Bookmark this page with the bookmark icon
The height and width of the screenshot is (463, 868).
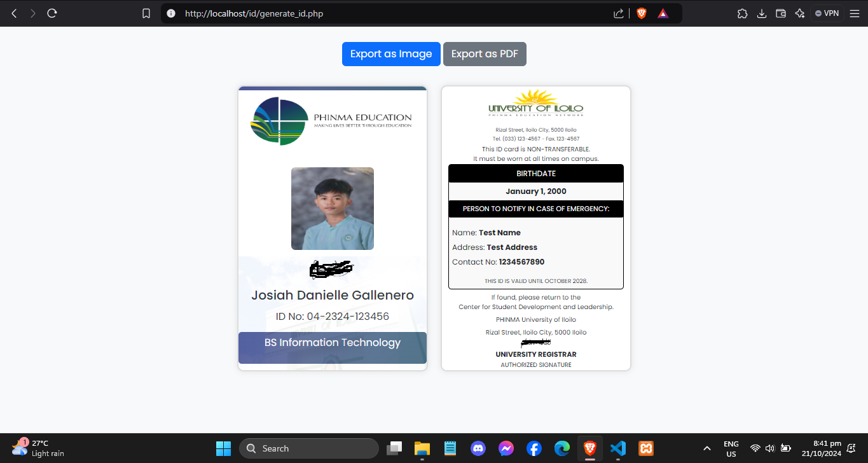(146, 13)
